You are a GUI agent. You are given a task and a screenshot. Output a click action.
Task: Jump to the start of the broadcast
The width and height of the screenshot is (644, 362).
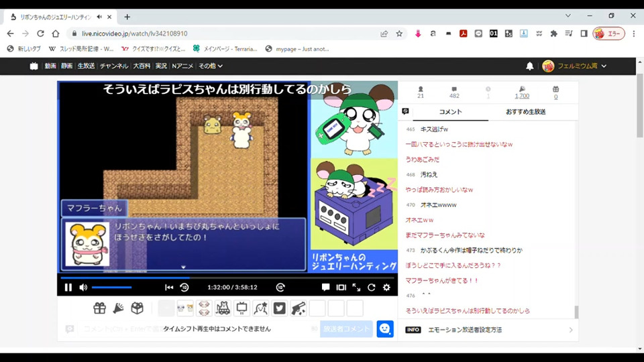point(169,288)
